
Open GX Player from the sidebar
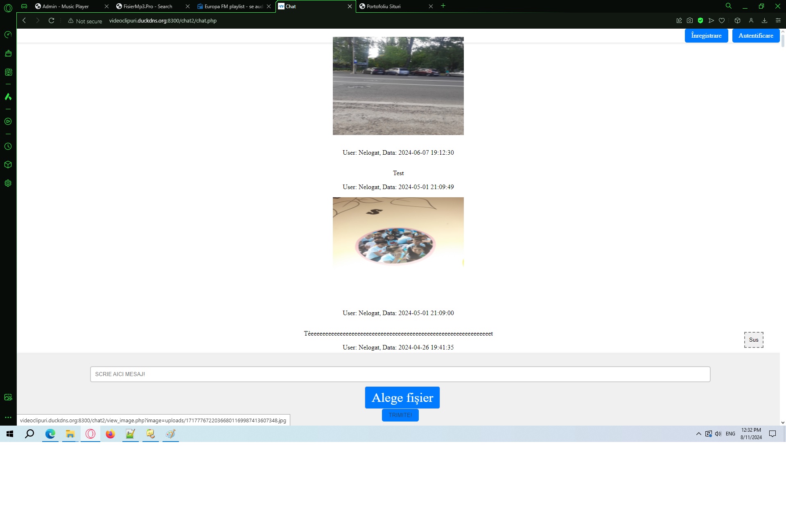[x=8, y=121]
